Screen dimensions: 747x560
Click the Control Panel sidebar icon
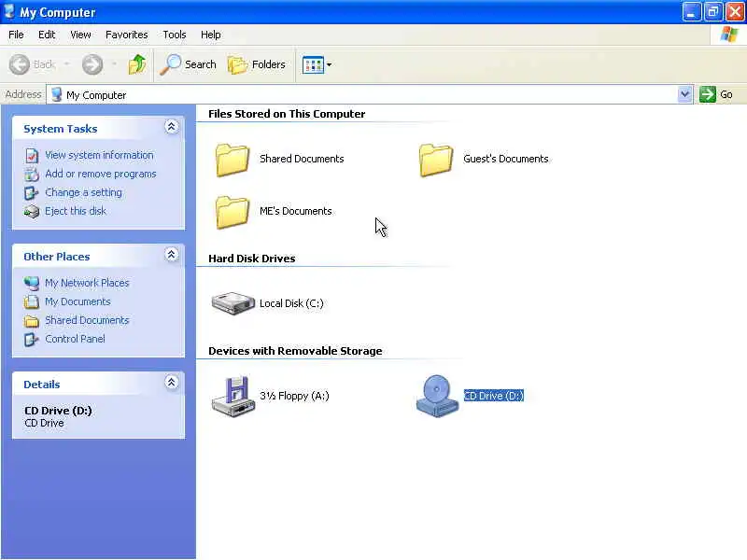click(x=32, y=340)
